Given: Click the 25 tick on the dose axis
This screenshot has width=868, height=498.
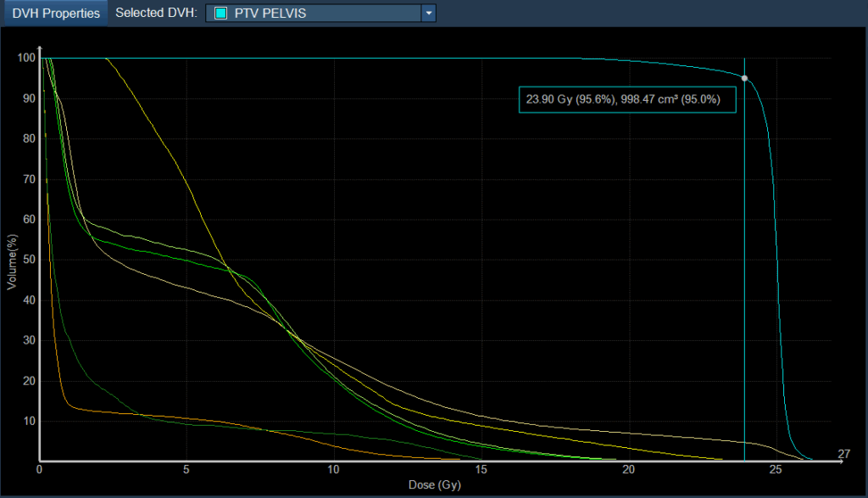Looking at the screenshot, I should [776, 469].
